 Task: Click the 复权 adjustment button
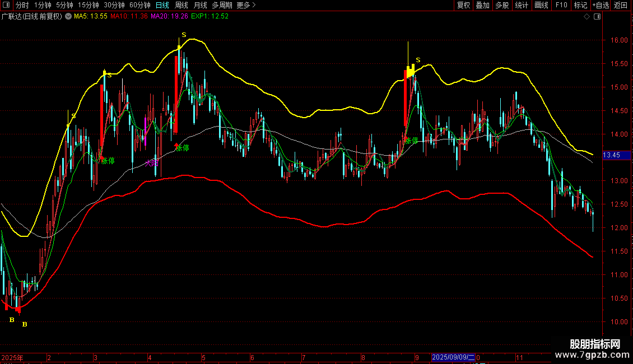click(463, 5)
